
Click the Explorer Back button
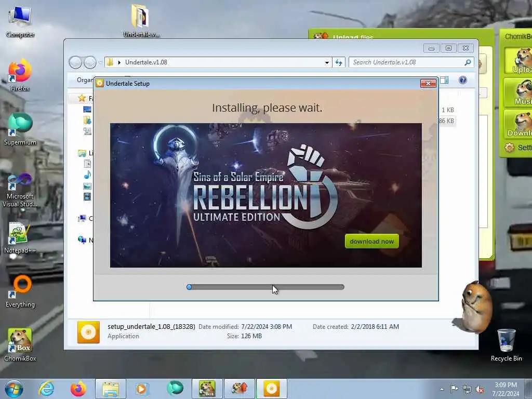point(75,62)
